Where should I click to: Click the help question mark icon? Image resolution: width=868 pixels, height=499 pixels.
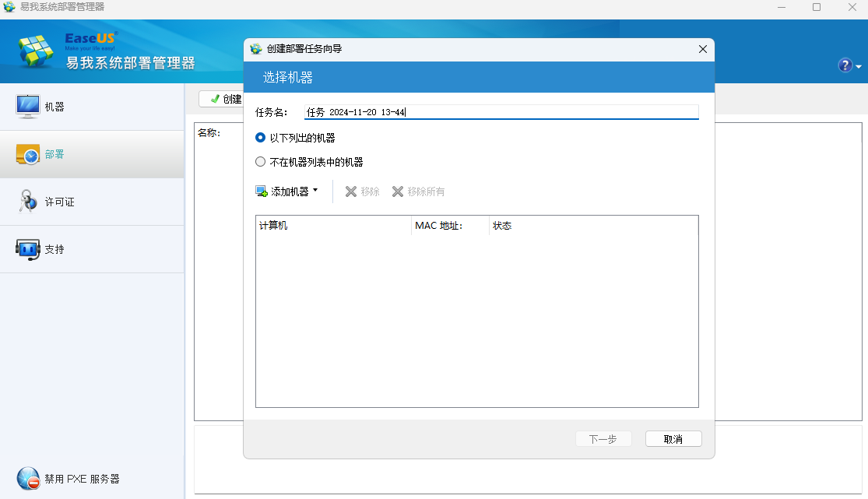pyautogui.click(x=845, y=65)
